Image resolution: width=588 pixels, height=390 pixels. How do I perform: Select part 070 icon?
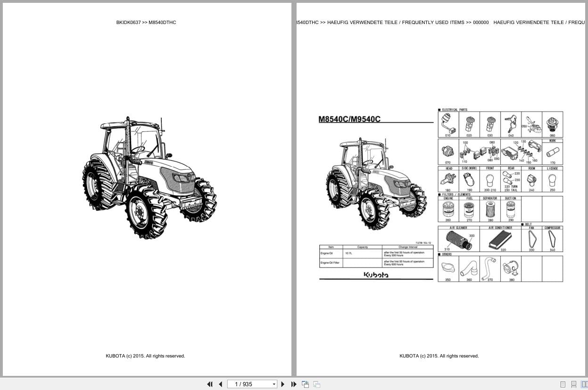448,152
